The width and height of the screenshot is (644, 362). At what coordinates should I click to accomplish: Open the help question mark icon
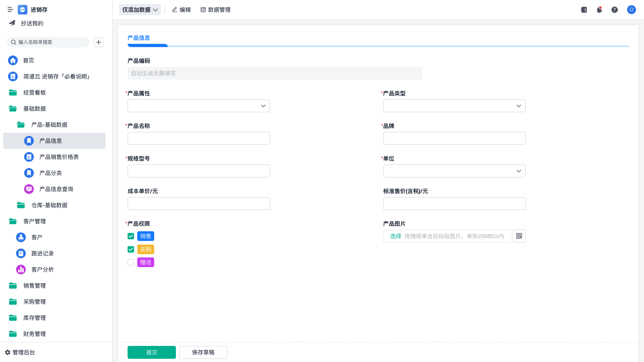[614, 10]
